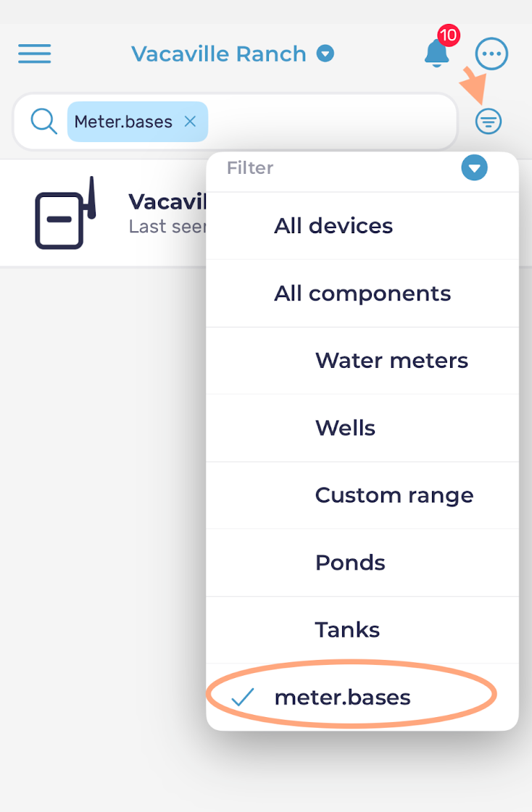Screen dimensions: 532x812
Task: Tap the meter base device icon
Action: (x=65, y=213)
